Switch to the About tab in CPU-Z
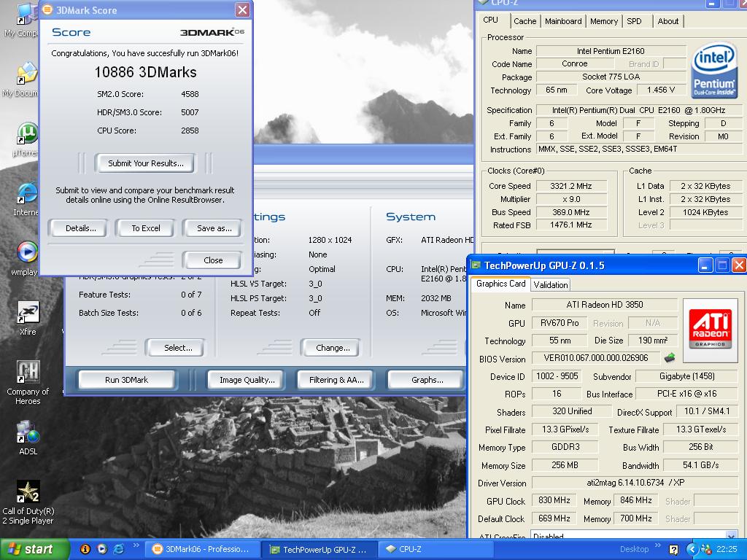Screen dimensions: 747x560 tap(668, 21)
